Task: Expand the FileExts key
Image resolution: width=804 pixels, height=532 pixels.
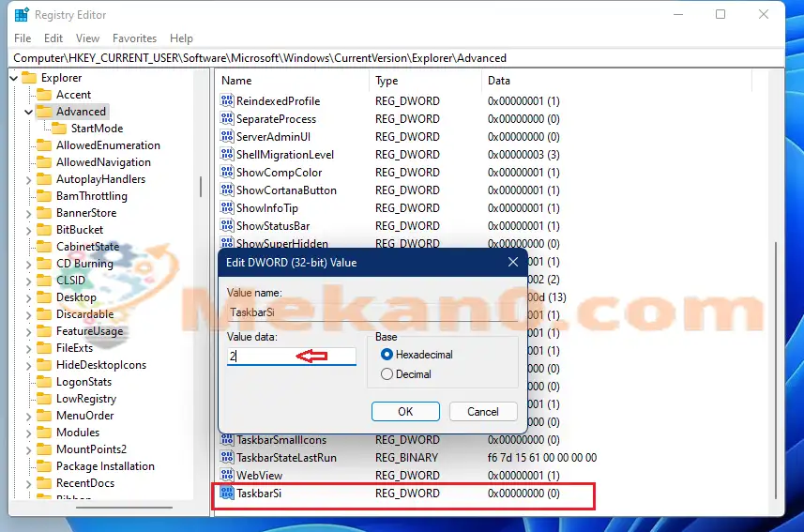Action: pos(29,348)
